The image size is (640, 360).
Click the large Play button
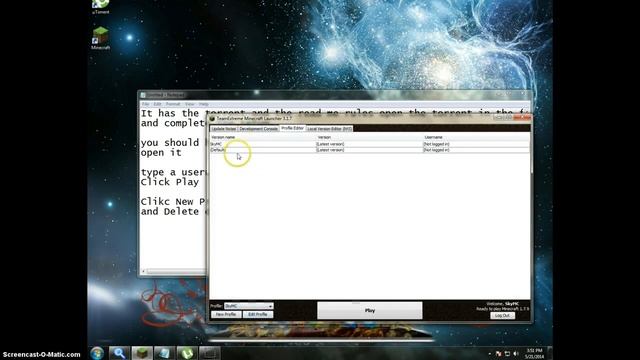pyautogui.click(x=370, y=311)
